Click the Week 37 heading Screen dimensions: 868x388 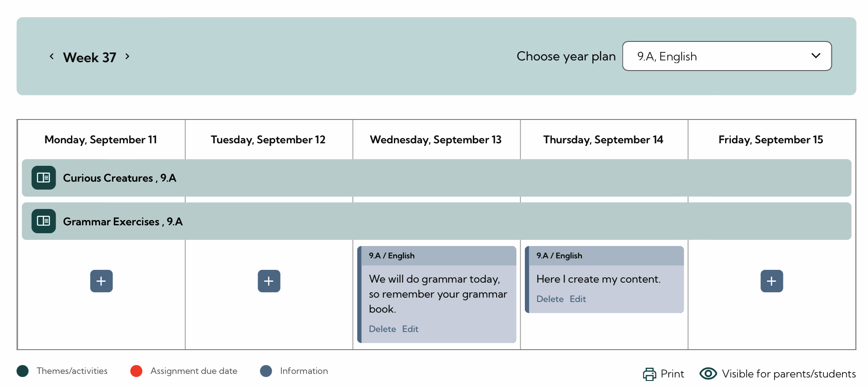click(90, 57)
